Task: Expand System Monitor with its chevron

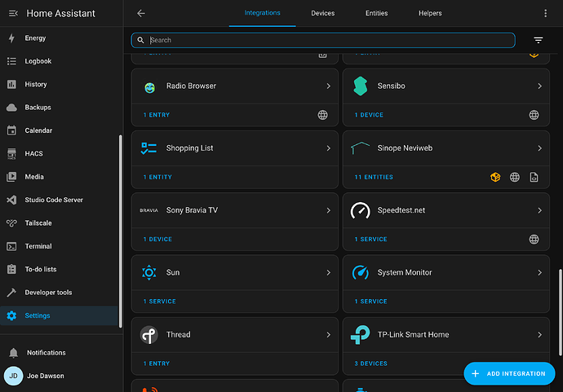Action: coord(539,272)
